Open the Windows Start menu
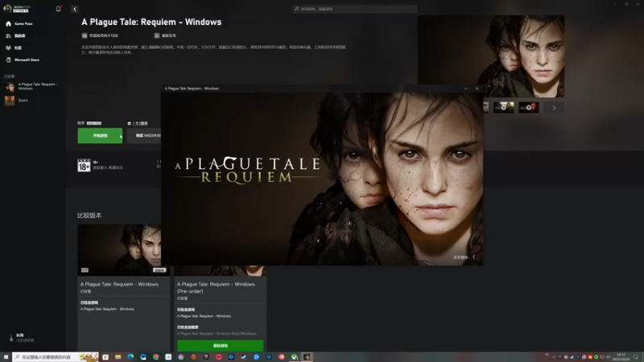 (6, 357)
